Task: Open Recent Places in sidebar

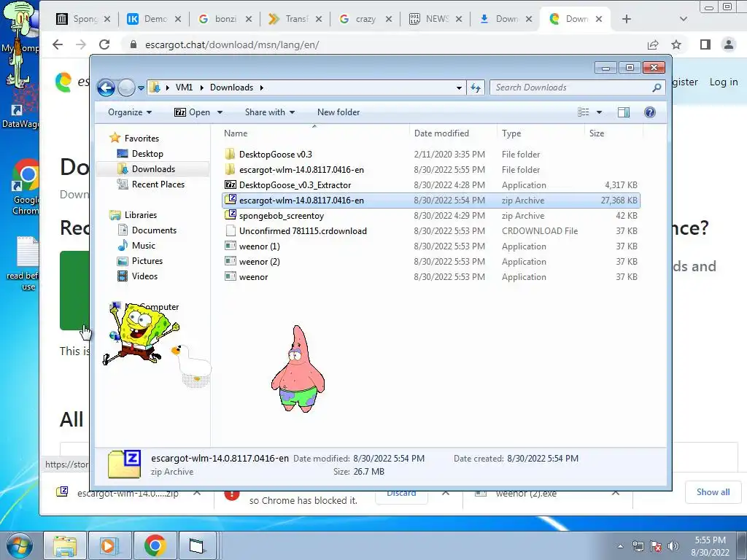Action: pyautogui.click(x=158, y=184)
